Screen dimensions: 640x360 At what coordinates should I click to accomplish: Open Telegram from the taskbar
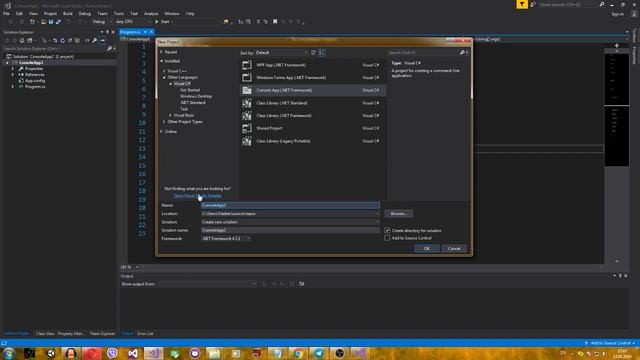[319, 353]
